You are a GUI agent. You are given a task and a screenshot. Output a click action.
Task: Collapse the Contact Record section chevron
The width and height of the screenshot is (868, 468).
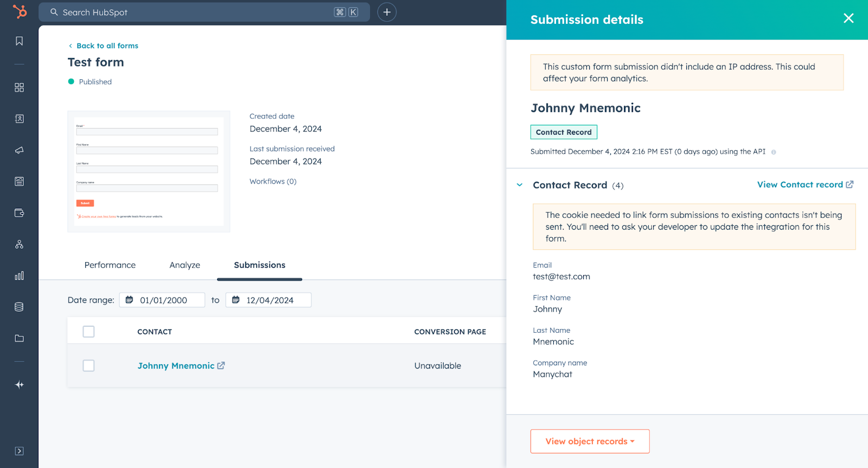(x=520, y=185)
